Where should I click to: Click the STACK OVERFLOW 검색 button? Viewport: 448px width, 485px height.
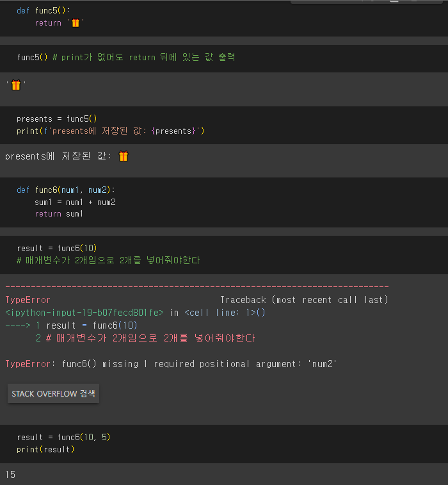(53, 393)
